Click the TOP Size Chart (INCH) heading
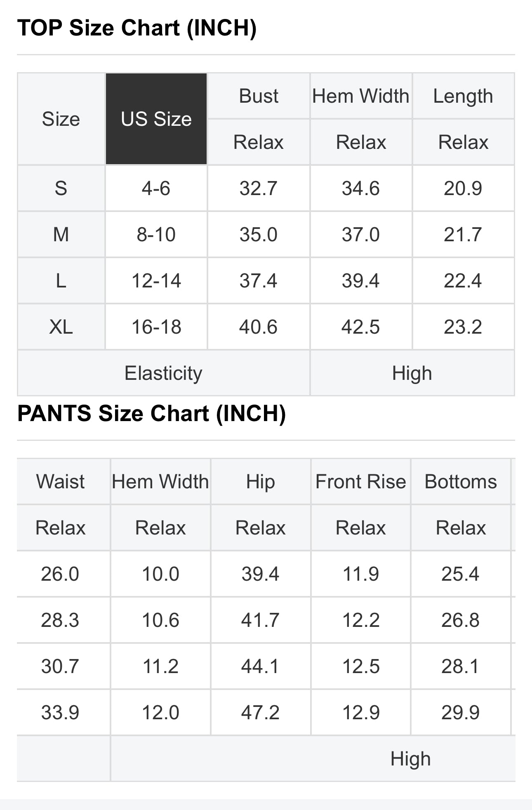Screen dimensions: 532x810 pyautogui.click(x=137, y=28)
